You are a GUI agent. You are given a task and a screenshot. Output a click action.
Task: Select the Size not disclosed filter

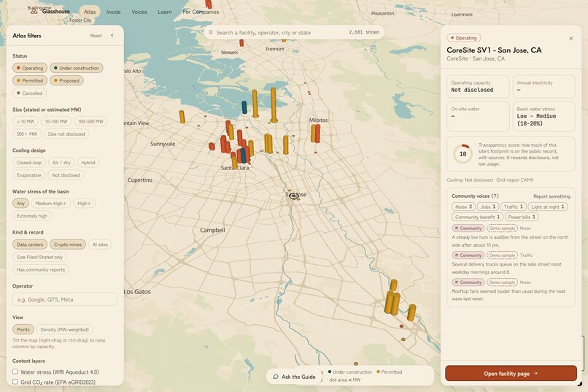tap(66, 134)
